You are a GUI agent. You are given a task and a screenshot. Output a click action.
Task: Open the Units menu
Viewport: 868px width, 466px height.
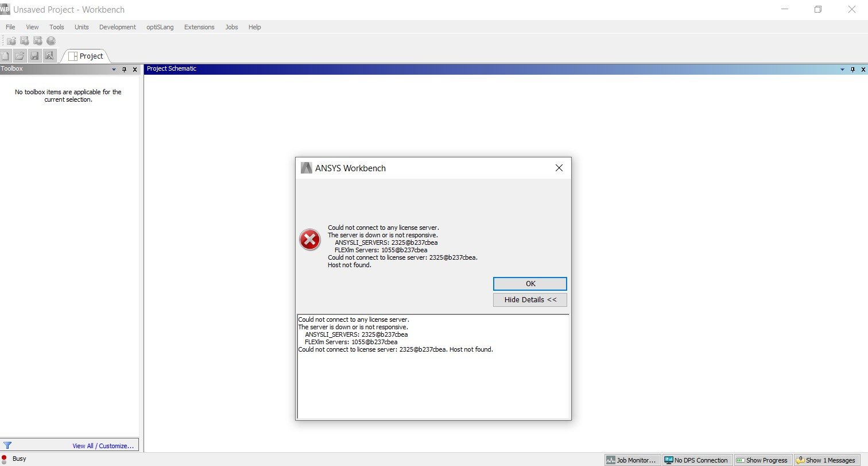tap(82, 27)
